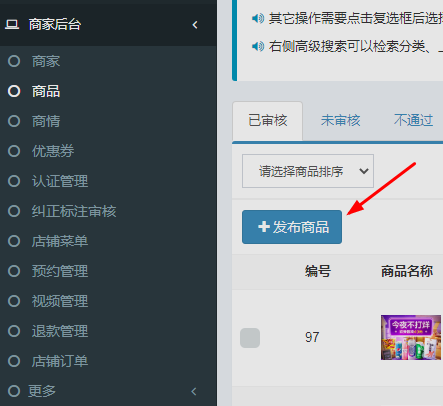Image resolution: width=443 pixels, height=406 pixels.
Task: Select the 已审核 tab
Action: coord(268,121)
